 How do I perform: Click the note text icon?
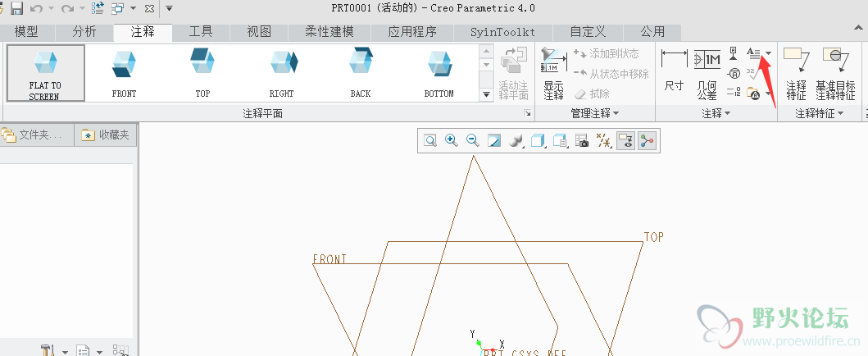[x=753, y=53]
